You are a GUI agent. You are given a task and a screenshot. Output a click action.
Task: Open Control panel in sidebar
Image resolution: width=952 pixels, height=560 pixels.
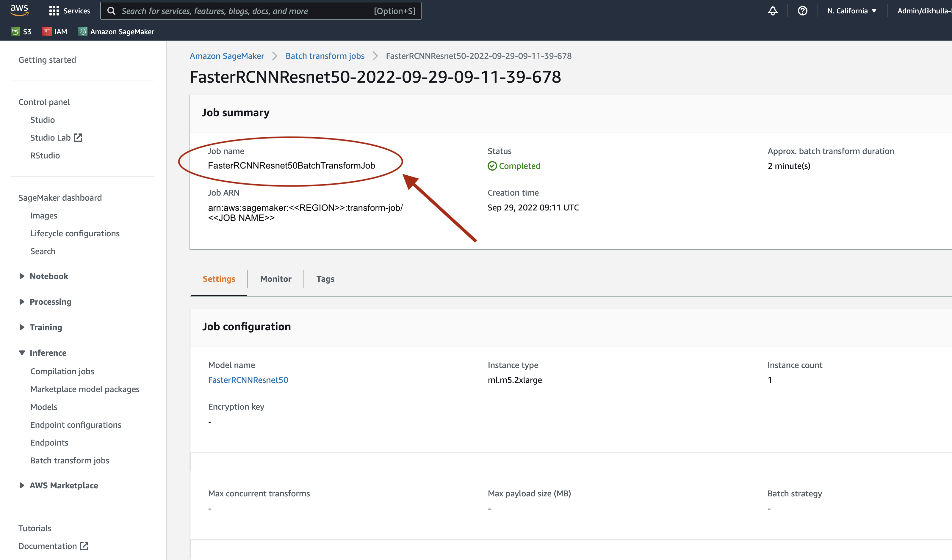click(44, 102)
